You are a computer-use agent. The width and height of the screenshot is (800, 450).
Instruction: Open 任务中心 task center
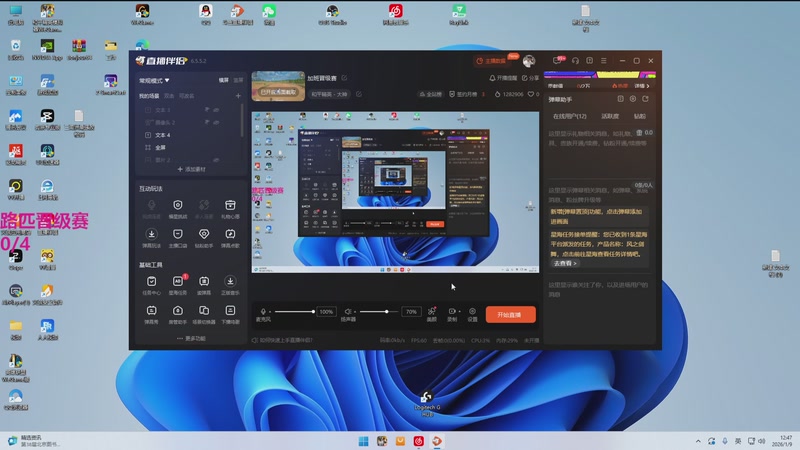[152, 285]
